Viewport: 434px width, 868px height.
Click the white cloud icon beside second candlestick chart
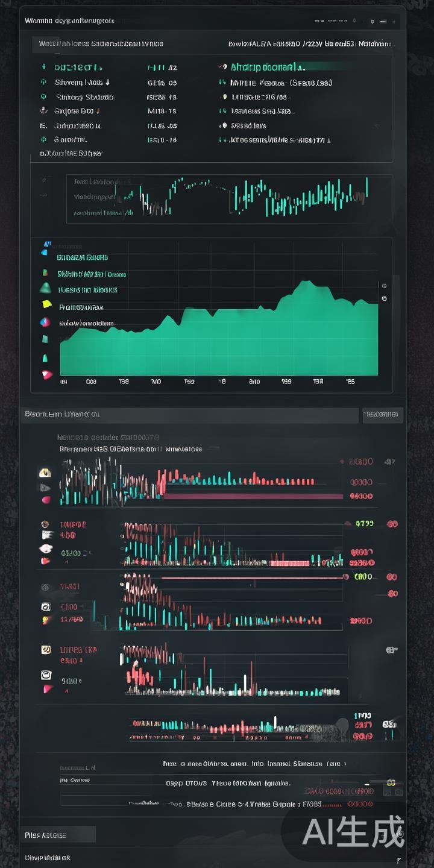[x=45, y=549]
